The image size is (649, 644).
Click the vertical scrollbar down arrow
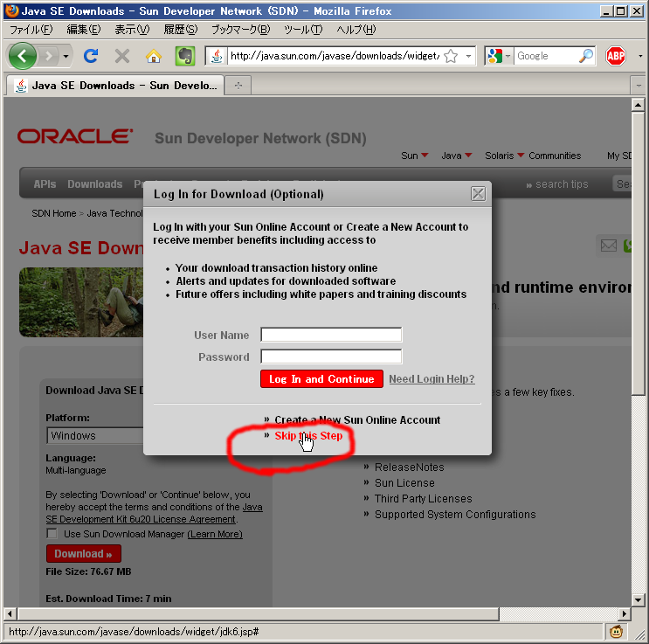[x=639, y=599]
